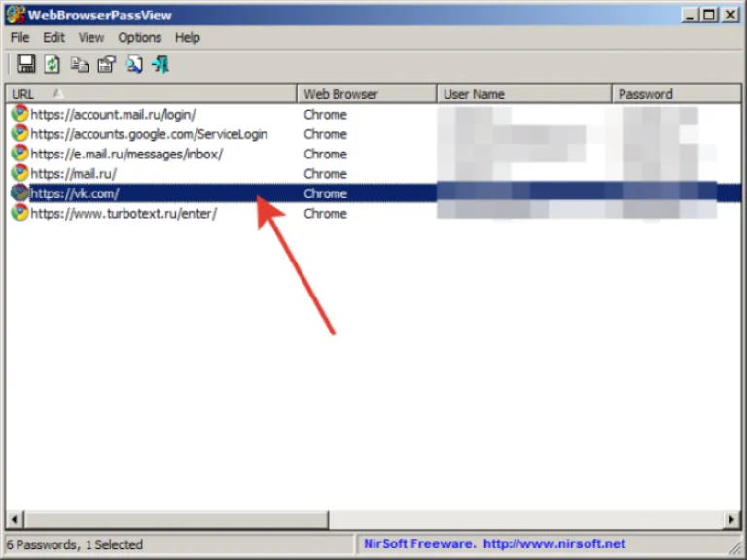Select the e.mail.ru/messages/inbox/ entry
747x560 pixels.
[126, 154]
